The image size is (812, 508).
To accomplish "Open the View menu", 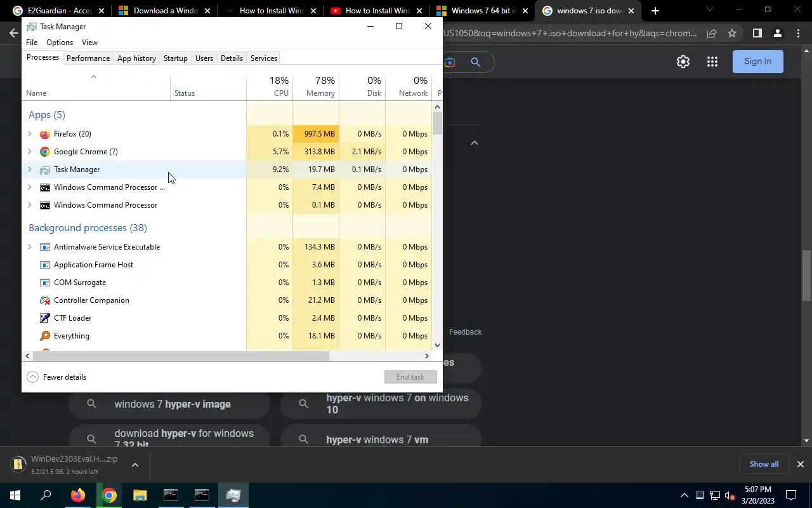I will coord(89,43).
